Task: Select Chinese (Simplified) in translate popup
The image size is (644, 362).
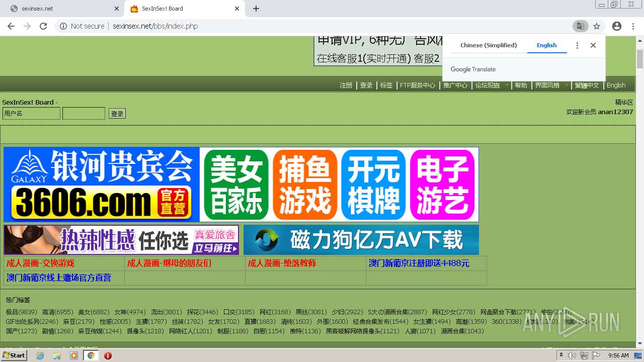Action: coord(489,45)
